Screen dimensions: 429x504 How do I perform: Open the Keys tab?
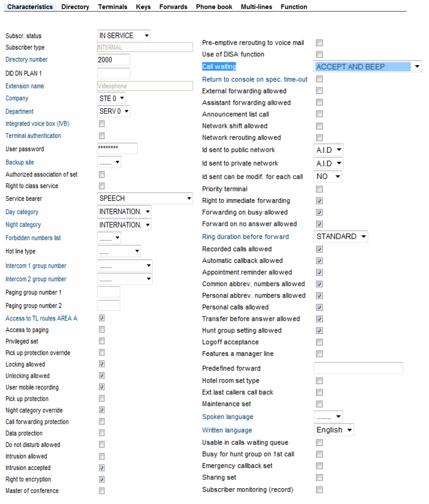pyautogui.click(x=143, y=7)
